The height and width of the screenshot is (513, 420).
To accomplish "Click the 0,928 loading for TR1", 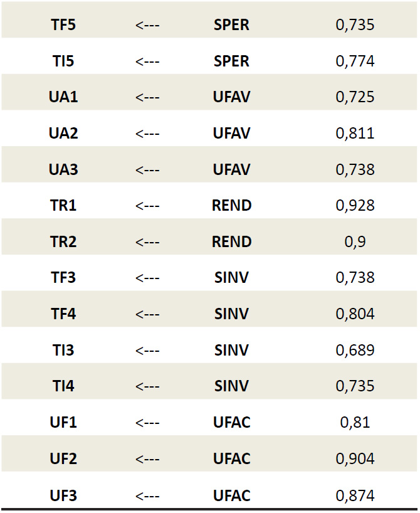I will pos(355,206).
